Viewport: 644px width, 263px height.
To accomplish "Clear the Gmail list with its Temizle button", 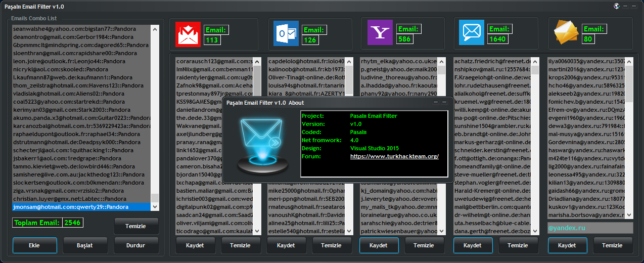I will tap(240, 245).
